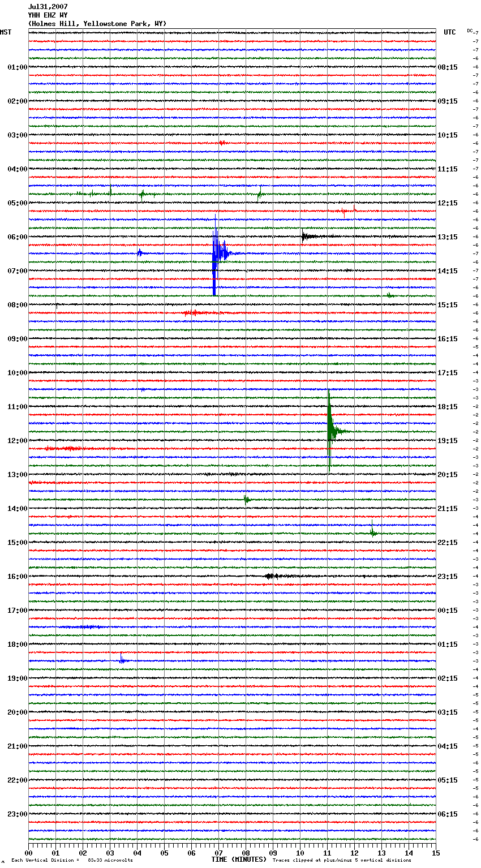This screenshot has height=868, width=481.
Task: Select the 01:00 MST time label
Action: [x=18, y=67]
